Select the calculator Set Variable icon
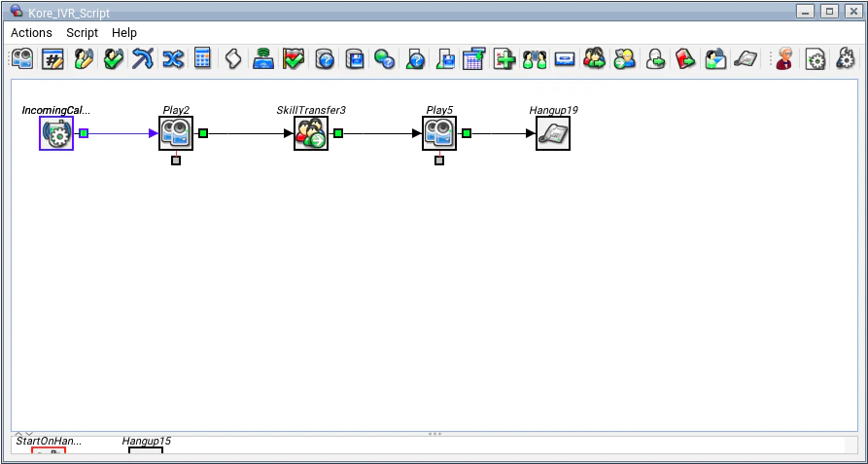The height and width of the screenshot is (464, 868). tap(202, 58)
